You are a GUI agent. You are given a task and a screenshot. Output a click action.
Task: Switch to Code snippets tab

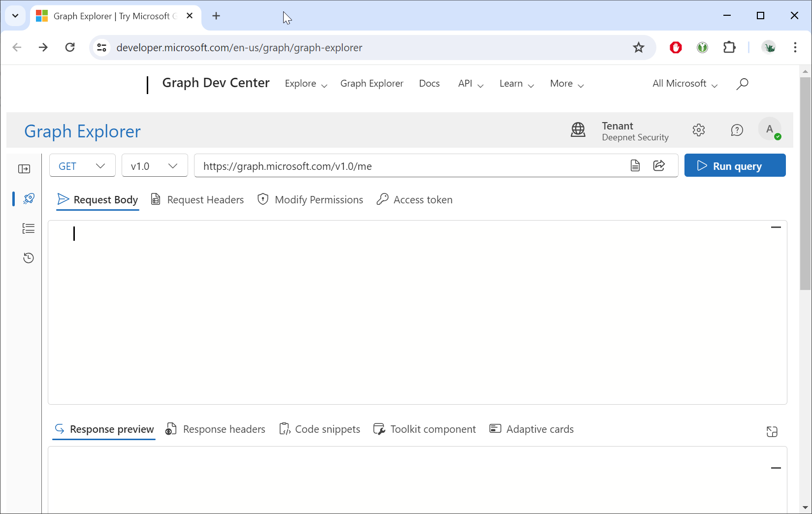point(320,429)
